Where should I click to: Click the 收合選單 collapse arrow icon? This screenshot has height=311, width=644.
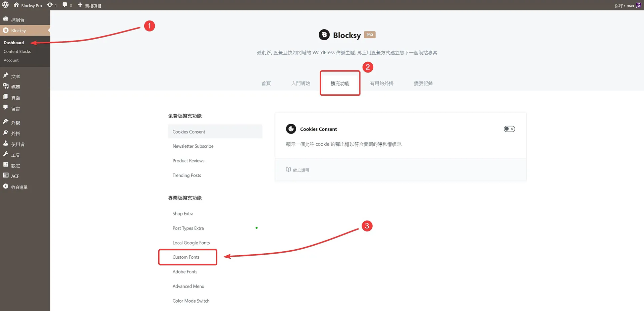[x=6, y=186]
